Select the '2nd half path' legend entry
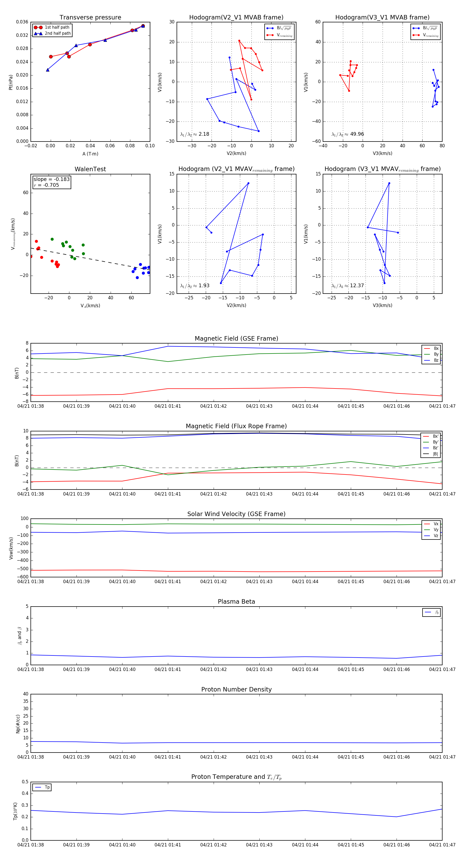This screenshot has width=473, height=868. coord(52,33)
